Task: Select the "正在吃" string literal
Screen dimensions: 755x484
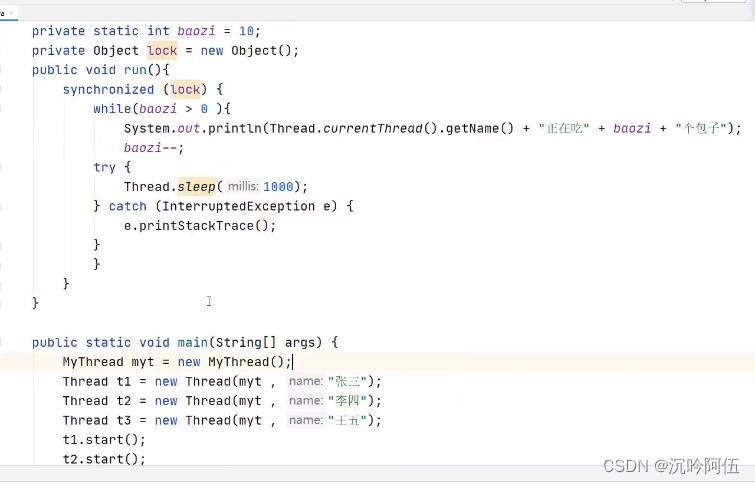Action: 564,129
